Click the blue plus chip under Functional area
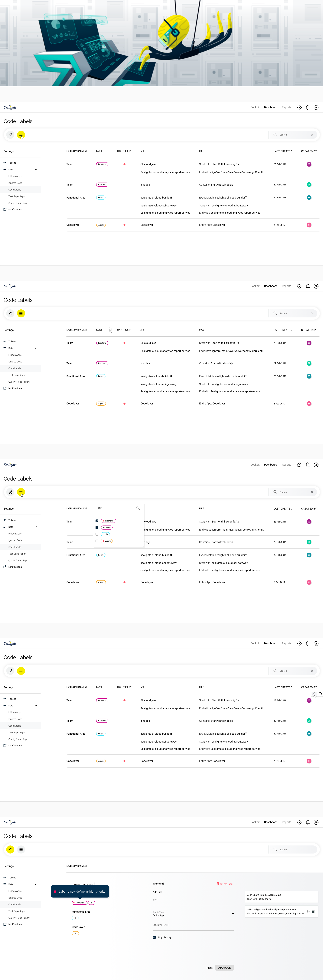This screenshot has height=980, width=323. point(75,918)
